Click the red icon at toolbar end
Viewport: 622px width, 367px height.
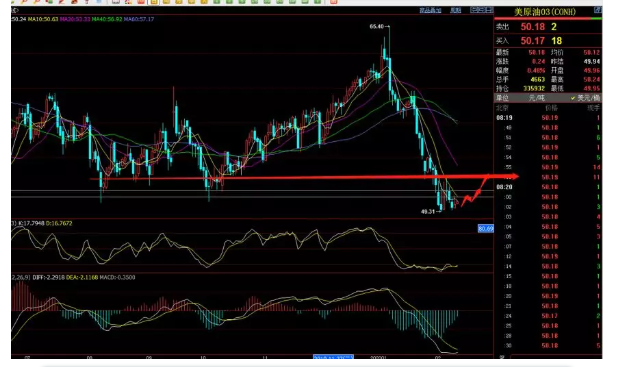click(333, 2)
